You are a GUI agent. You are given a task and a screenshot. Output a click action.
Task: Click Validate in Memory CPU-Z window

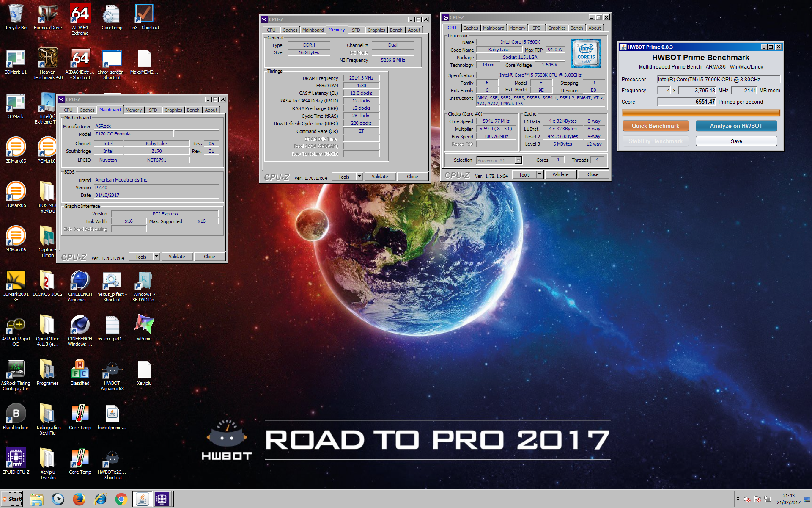[380, 177]
